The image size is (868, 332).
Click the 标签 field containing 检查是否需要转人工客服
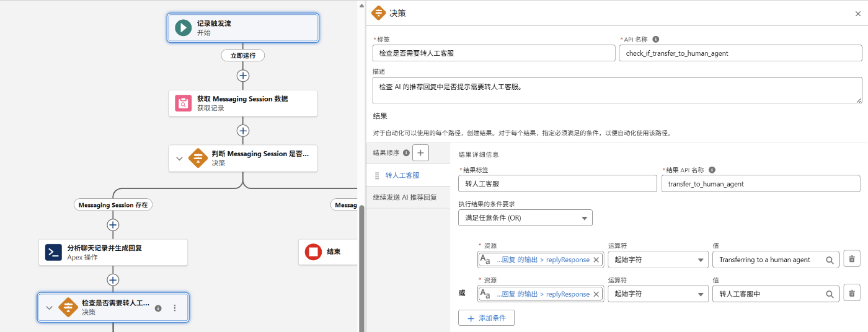click(x=494, y=53)
